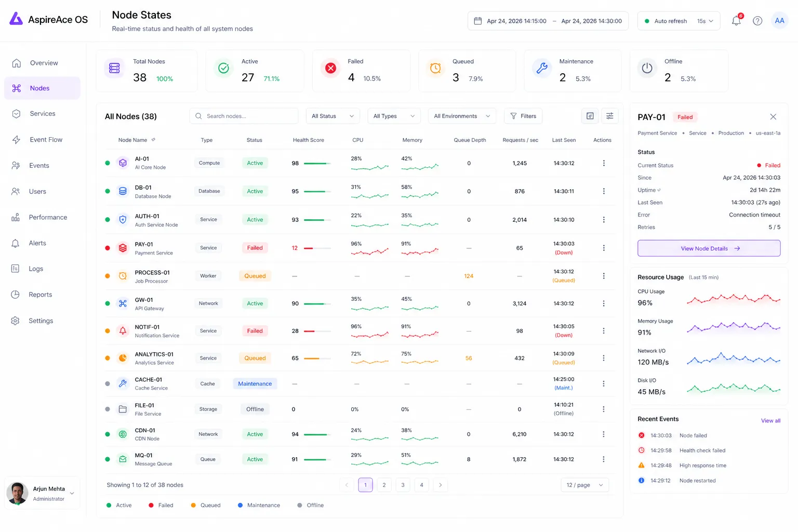798x532 pixels.
Task: Open the export icon above the table
Action: 590,116
